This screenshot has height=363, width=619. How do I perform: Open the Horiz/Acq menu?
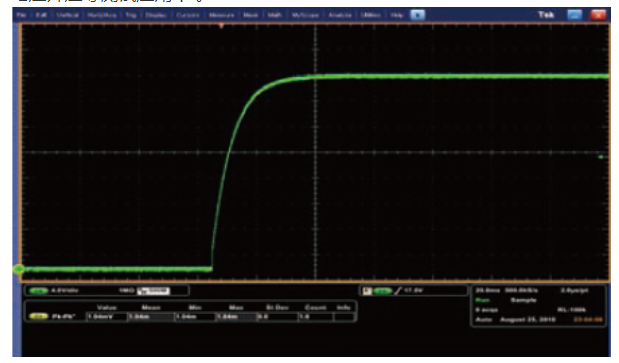[x=102, y=15]
